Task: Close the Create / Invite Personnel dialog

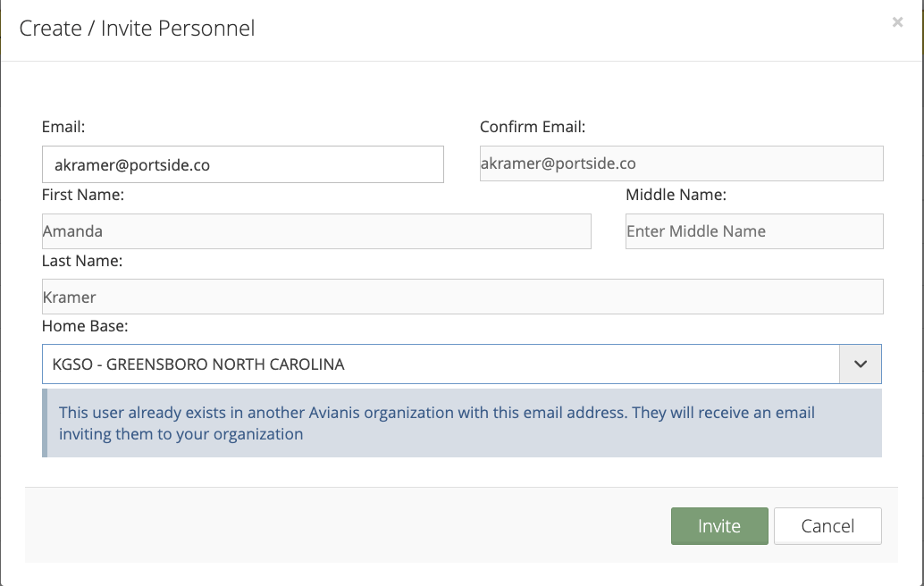Action: pyautogui.click(x=897, y=22)
